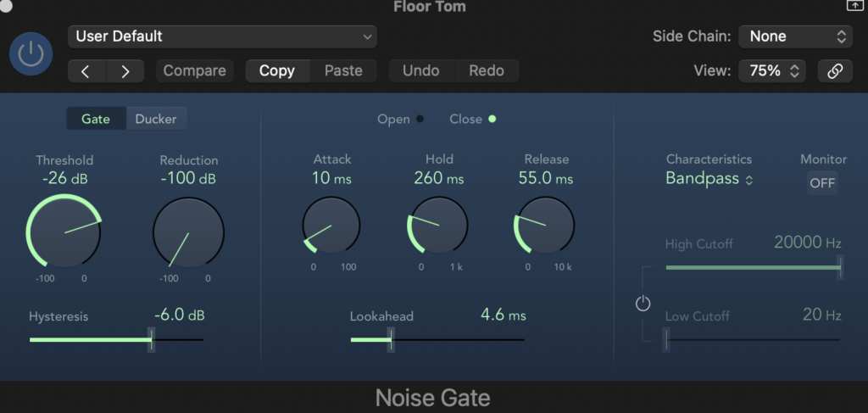Toggle the plug-in power bypass button
This screenshot has width=868, height=413.
(x=31, y=54)
